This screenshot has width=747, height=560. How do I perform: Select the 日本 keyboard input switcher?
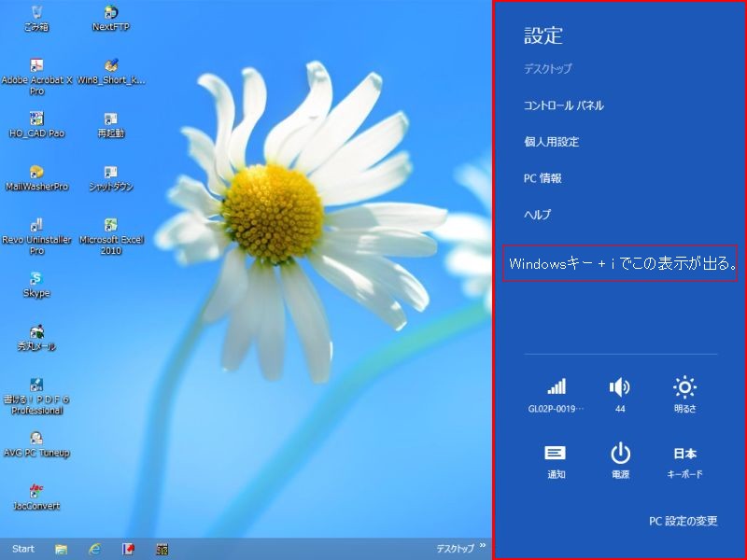[684, 454]
